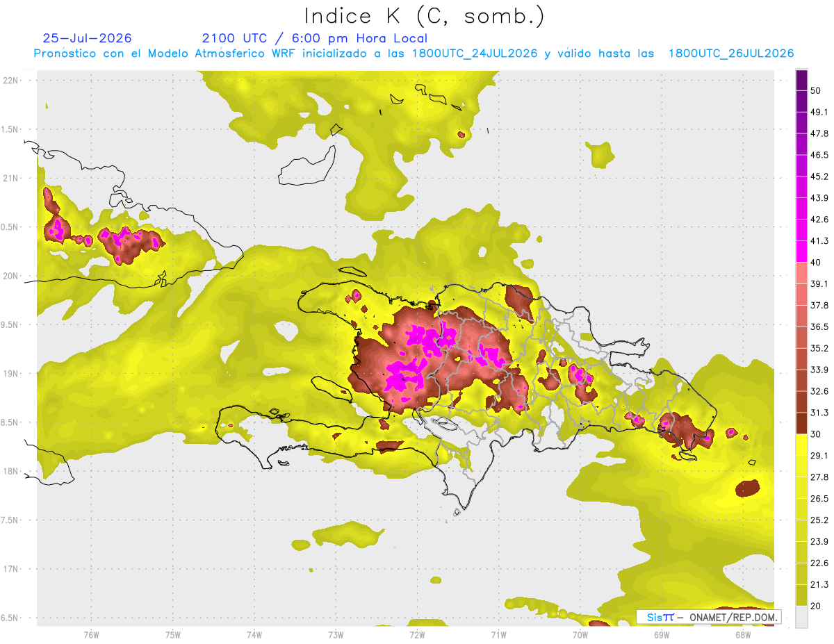The width and height of the screenshot is (834, 644).
Task: Click the 69W longitude label
Action: pos(662,634)
